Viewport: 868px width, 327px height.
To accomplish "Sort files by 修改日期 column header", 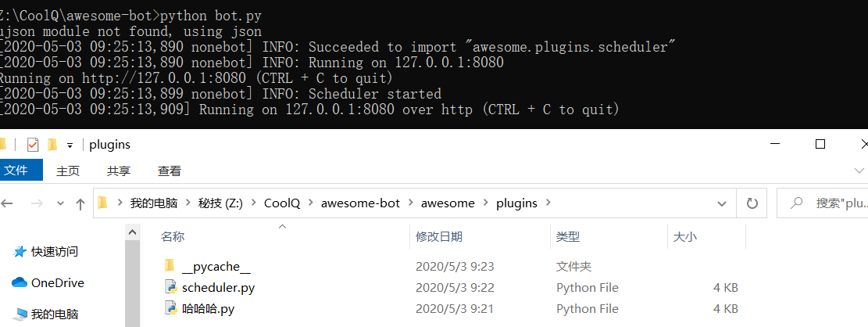I will click(439, 236).
